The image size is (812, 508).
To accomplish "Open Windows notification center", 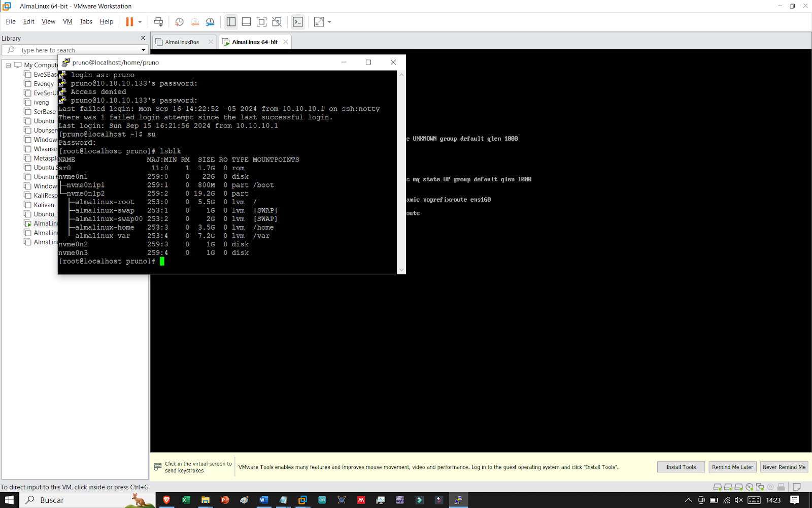I will (795, 500).
